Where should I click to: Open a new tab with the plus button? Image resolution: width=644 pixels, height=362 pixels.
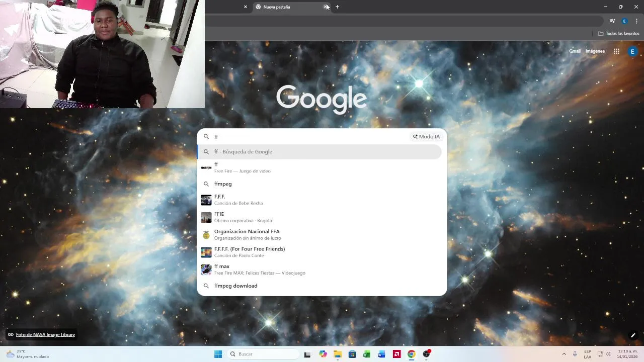(337, 7)
